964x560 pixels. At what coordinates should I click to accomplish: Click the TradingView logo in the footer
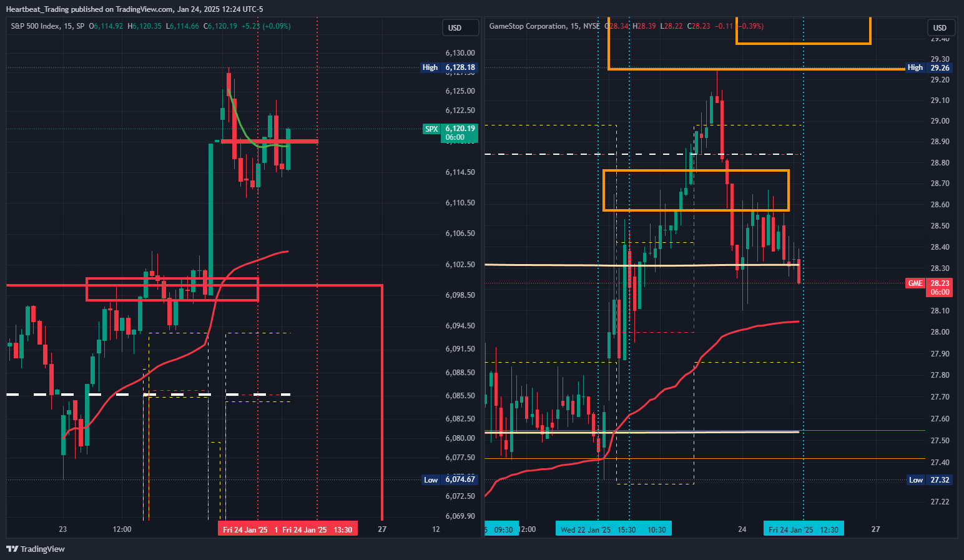pos(36,549)
